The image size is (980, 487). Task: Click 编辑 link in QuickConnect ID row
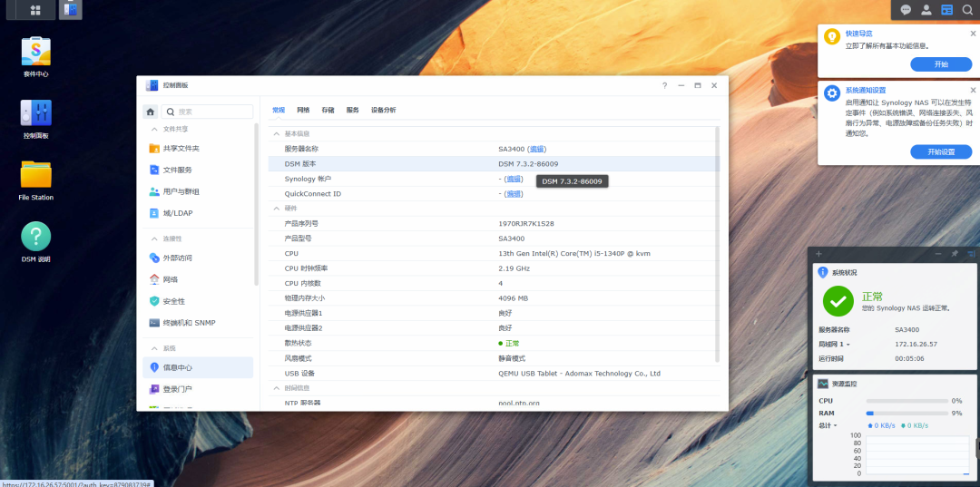pos(514,193)
